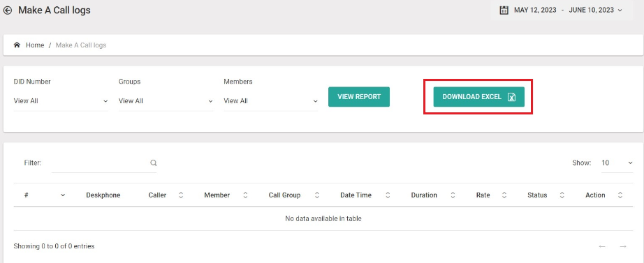
Task: Click the search magnifier in Filter field
Action: (x=153, y=163)
